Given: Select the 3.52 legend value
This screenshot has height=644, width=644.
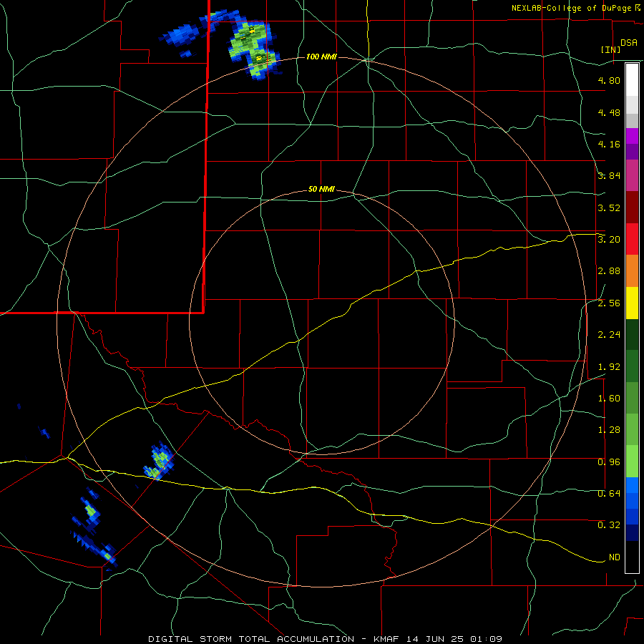Looking at the screenshot, I should tap(609, 208).
